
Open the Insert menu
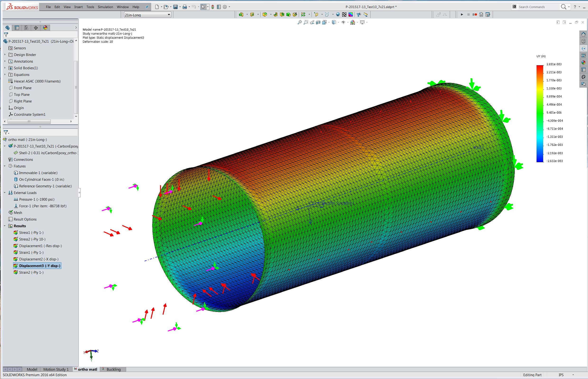[x=78, y=7]
